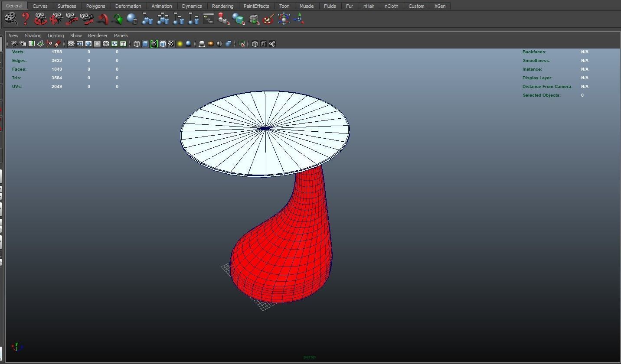
Task: Select the paint brush tool on the shelf
Action: click(269, 19)
